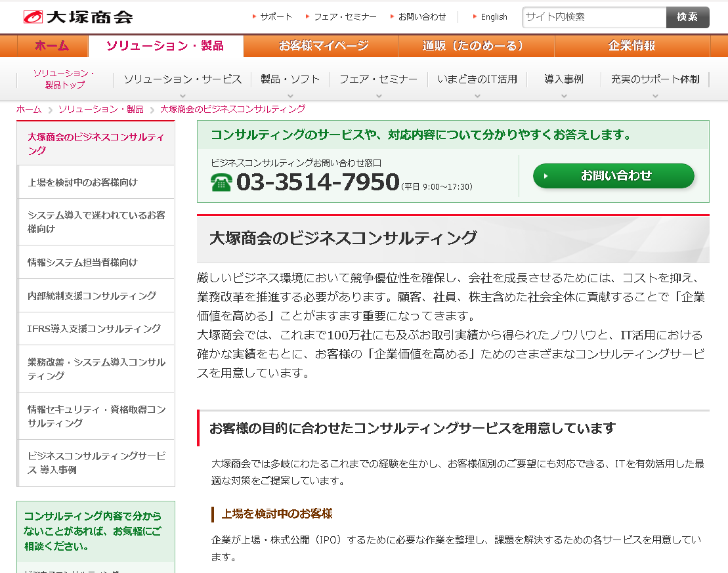The height and width of the screenshot is (573, 728).
Task: Open 内部統制支援コンサルティング in sidebar
Action: tap(92, 295)
